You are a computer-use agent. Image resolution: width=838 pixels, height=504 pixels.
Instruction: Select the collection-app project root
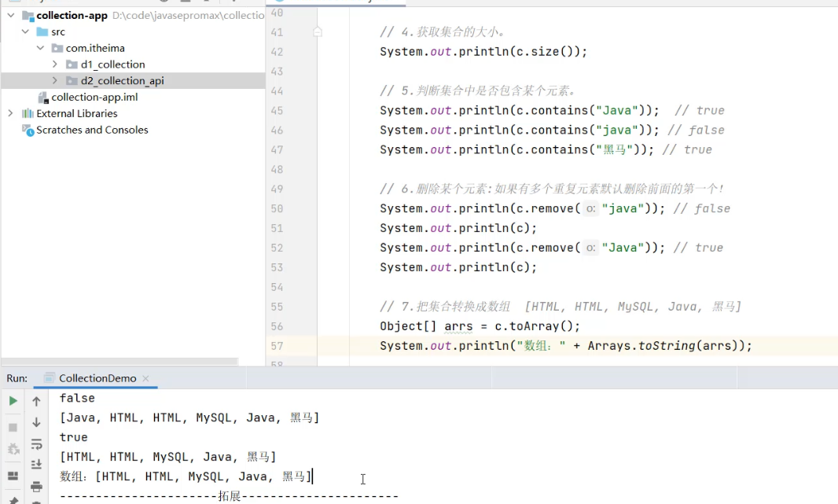[x=72, y=16]
